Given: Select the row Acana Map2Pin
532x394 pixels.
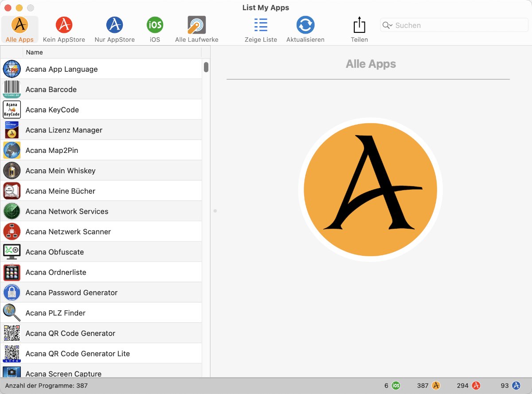Looking at the screenshot, I should (x=101, y=150).
